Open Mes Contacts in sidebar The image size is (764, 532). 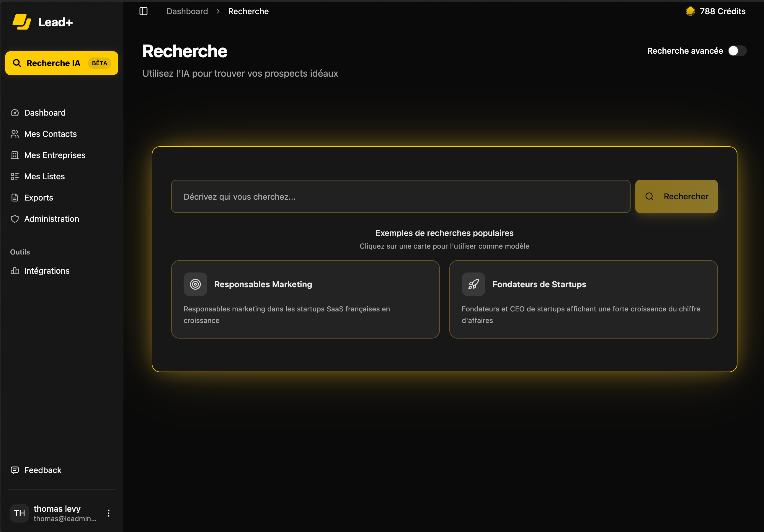tap(50, 134)
